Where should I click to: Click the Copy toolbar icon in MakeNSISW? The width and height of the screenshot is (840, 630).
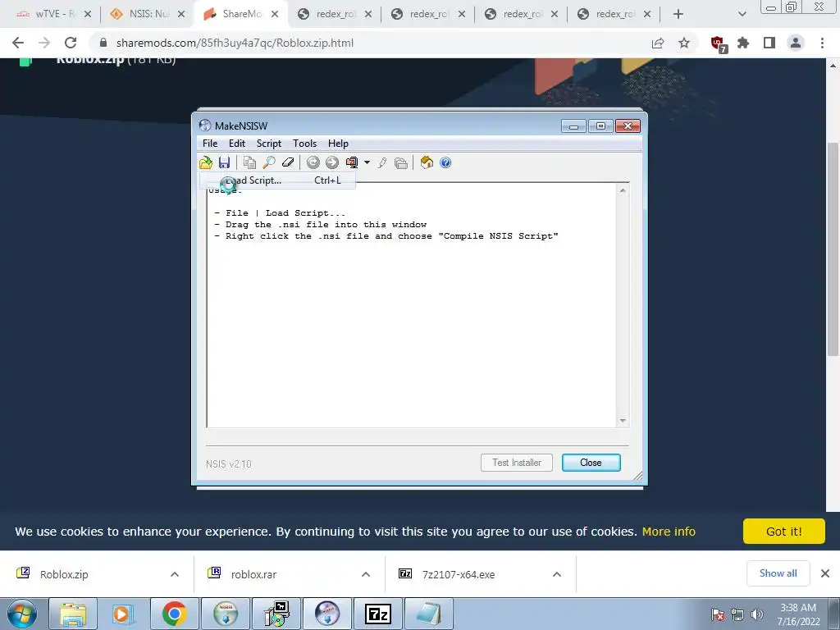(249, 162)
